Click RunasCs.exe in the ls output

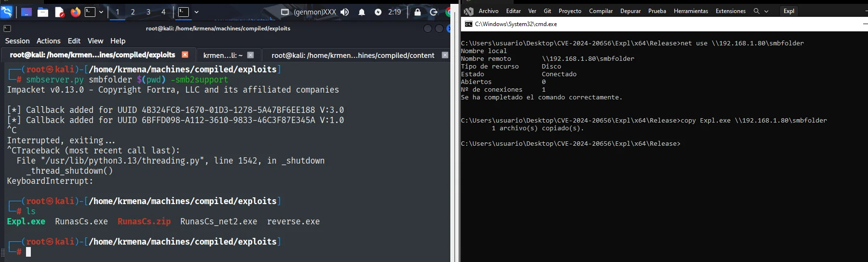[81, 221]
